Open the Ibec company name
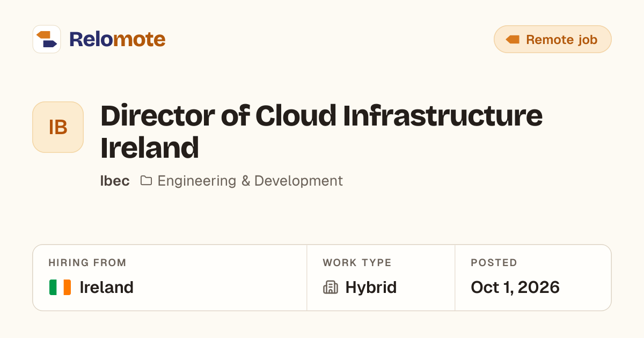 [x=115, y=181]
